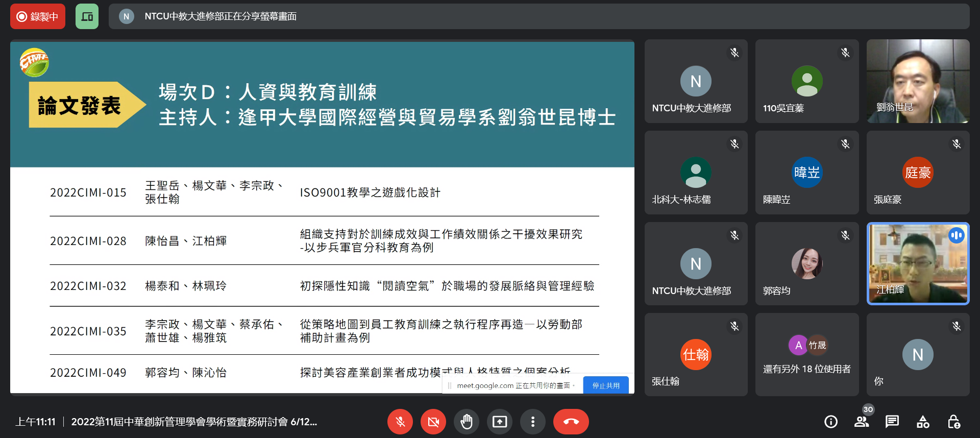
Task: Toggle the microphone mute button
Action: pyautogui.click(x=400, y=422)
